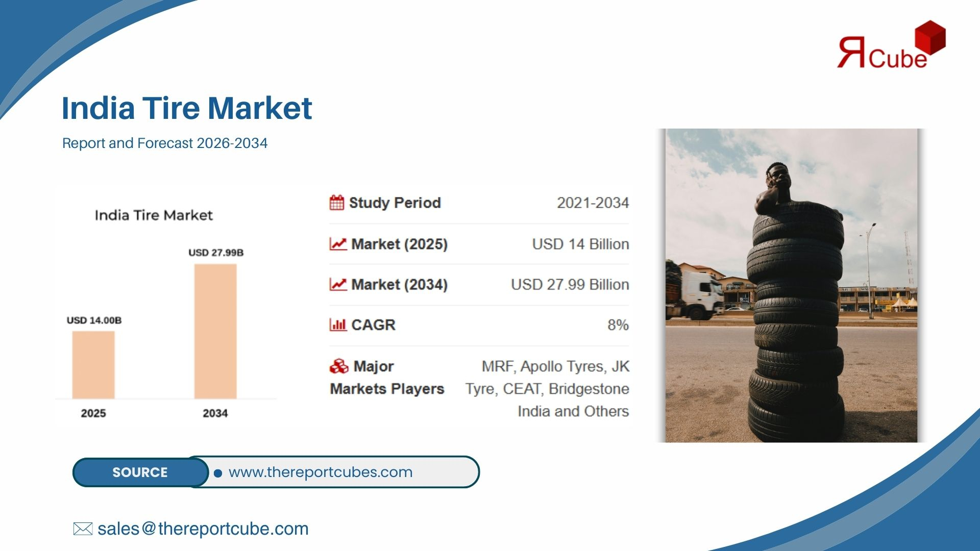Click the bar chart icon beside CAGR
The height and width of the screenshot is (551, 980).
338,324
